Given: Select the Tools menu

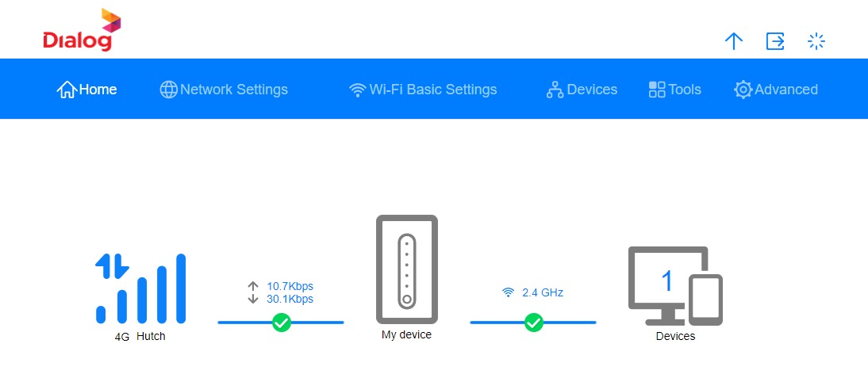Looking at the screenshot, I should tap(675, 90).
